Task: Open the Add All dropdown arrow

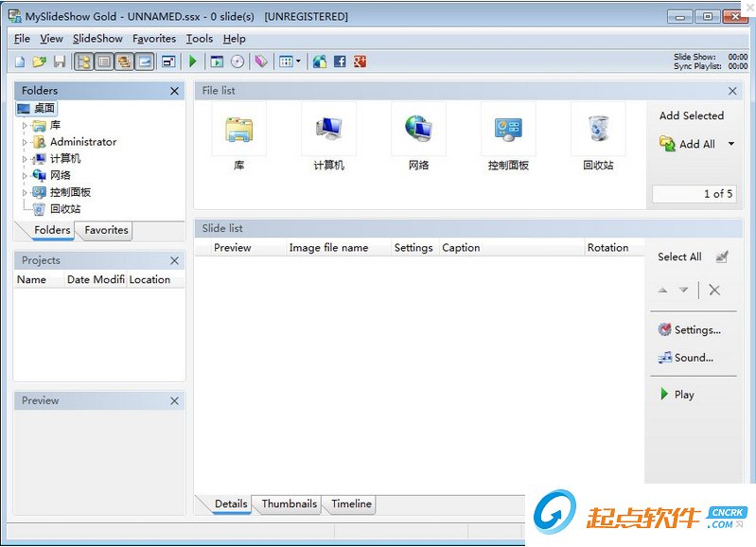Action: pos(731,144)
